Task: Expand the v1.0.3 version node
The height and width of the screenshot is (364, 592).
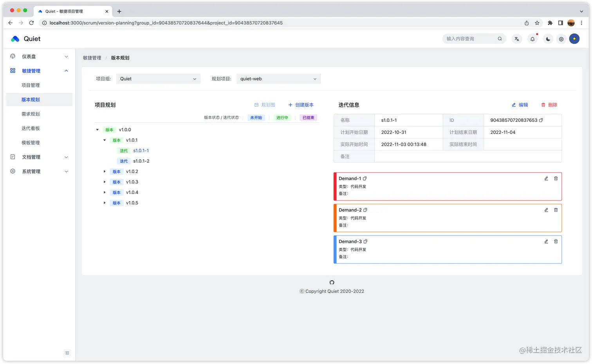Action: tap(105, 182)
